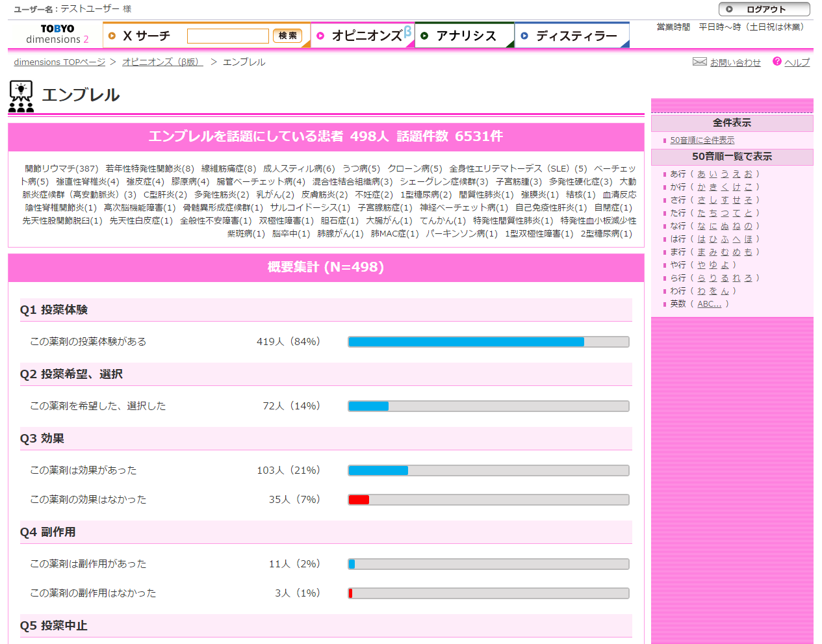This screenshot has width=822, height=644.
Task: Click the 全件表示 sidebar header
Action: point(732,123)
